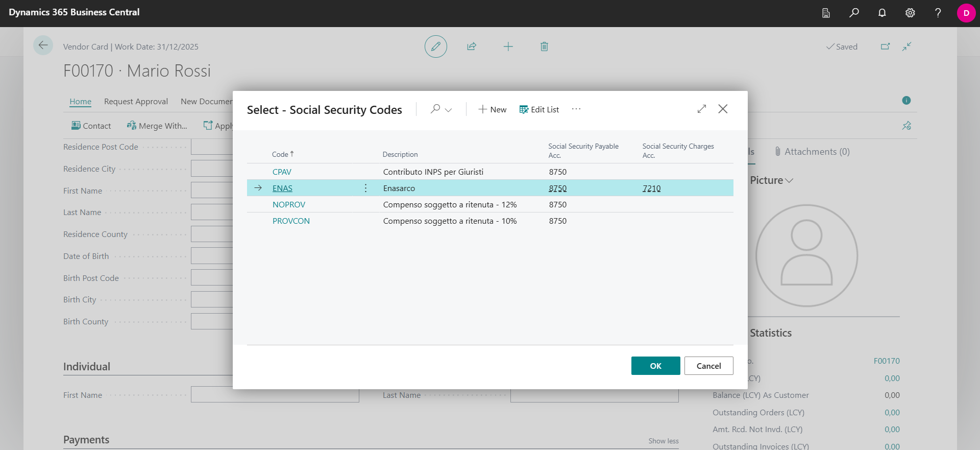Select the PROVCON code row
This screenshot has width=980, height=450.
490,221
